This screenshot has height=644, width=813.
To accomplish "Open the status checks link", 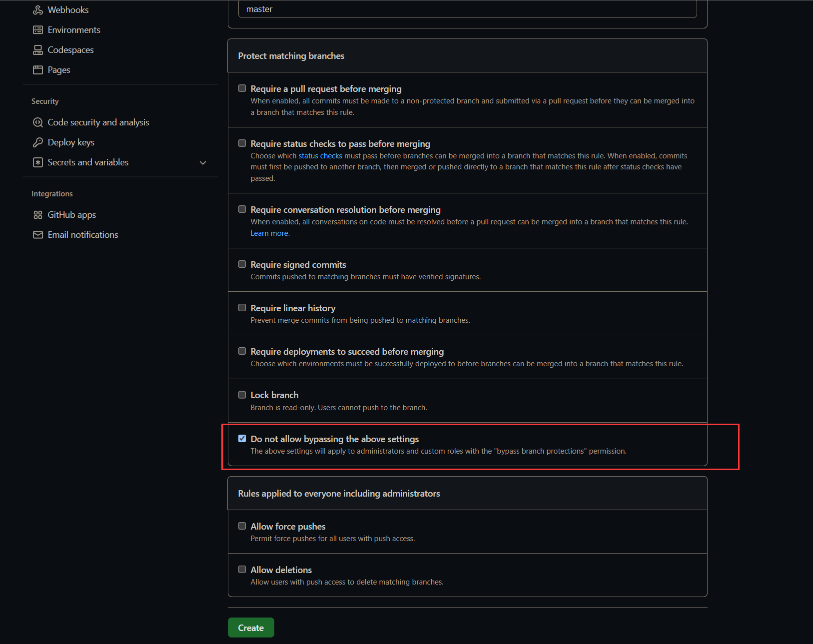I will 320,156.
